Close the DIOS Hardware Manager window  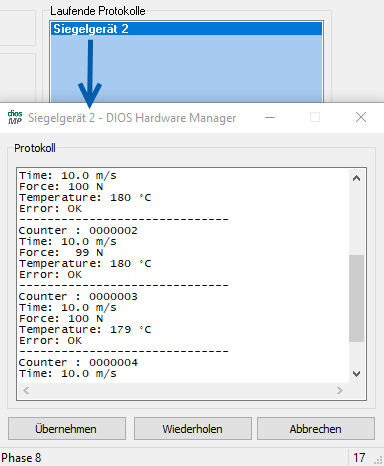[x=361, y=117]
